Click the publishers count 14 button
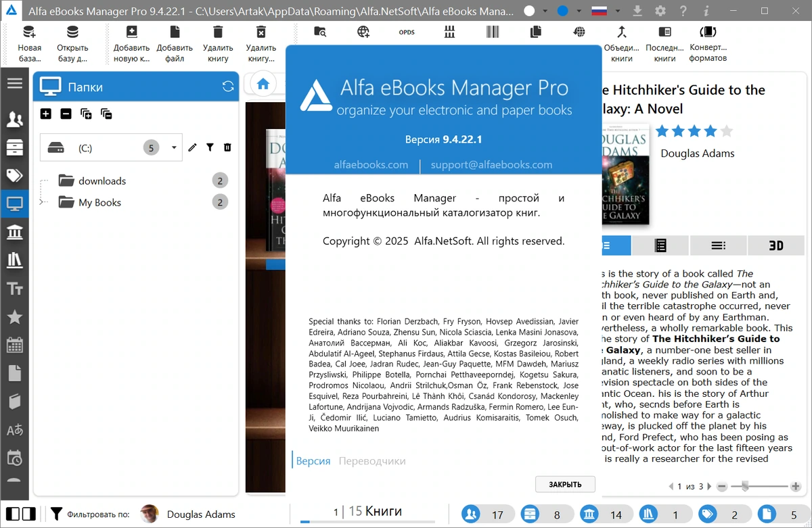Viewport: 812px width, 528px height. point(606,514)
